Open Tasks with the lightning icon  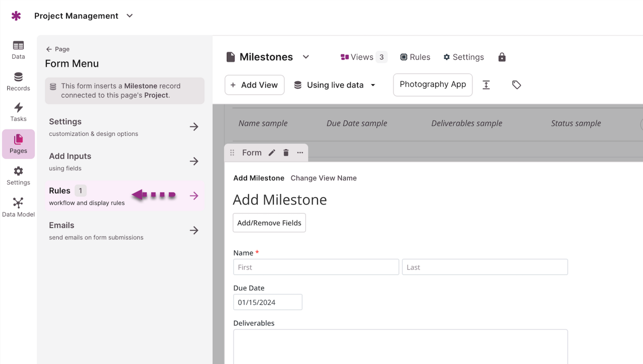(18, 112)
